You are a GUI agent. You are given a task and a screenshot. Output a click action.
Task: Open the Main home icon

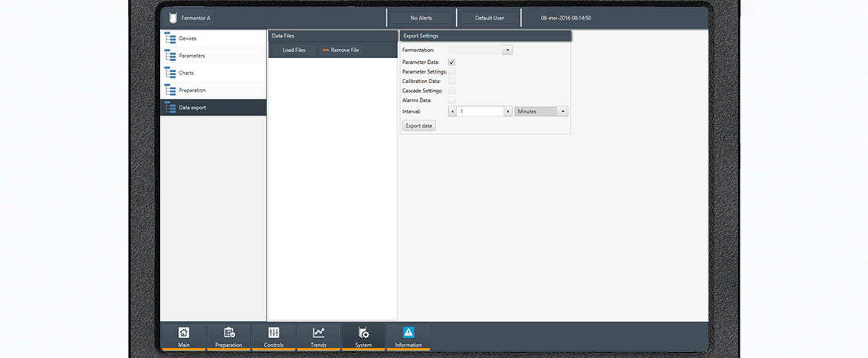click(183, 333)
